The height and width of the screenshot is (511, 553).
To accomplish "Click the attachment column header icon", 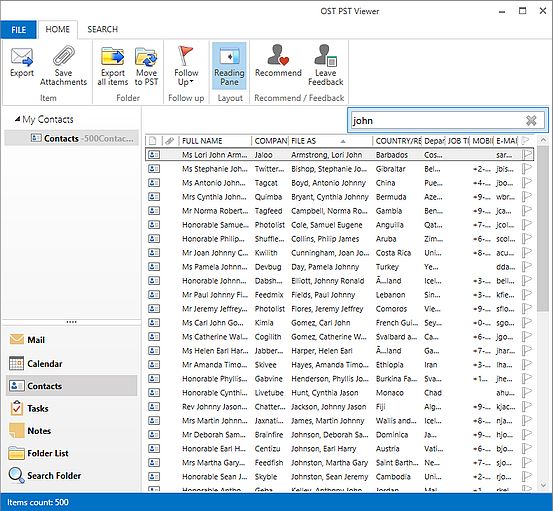I will click(x=170, y=141).
